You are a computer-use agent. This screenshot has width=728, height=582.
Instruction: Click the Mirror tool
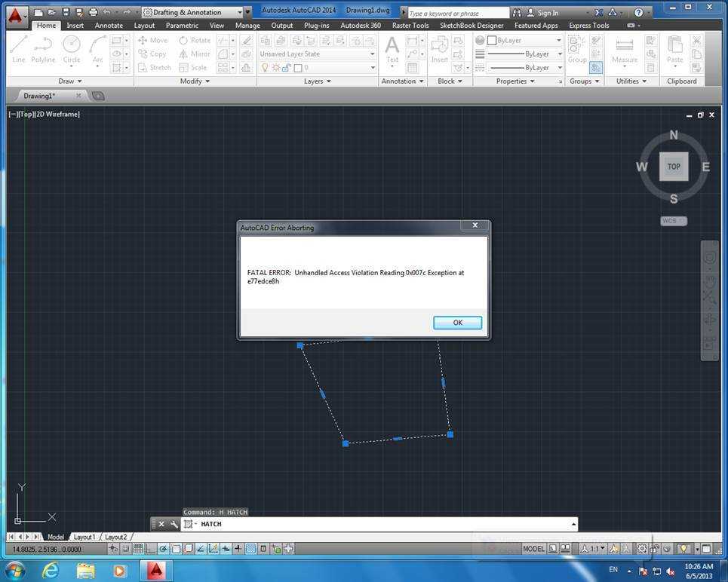(x=195, y=54)
